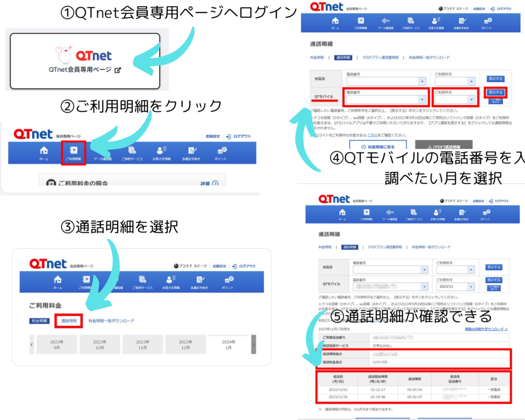Select the 2023年9月 month tile
This screenshot has height=420, width=525.
point(56,345)
